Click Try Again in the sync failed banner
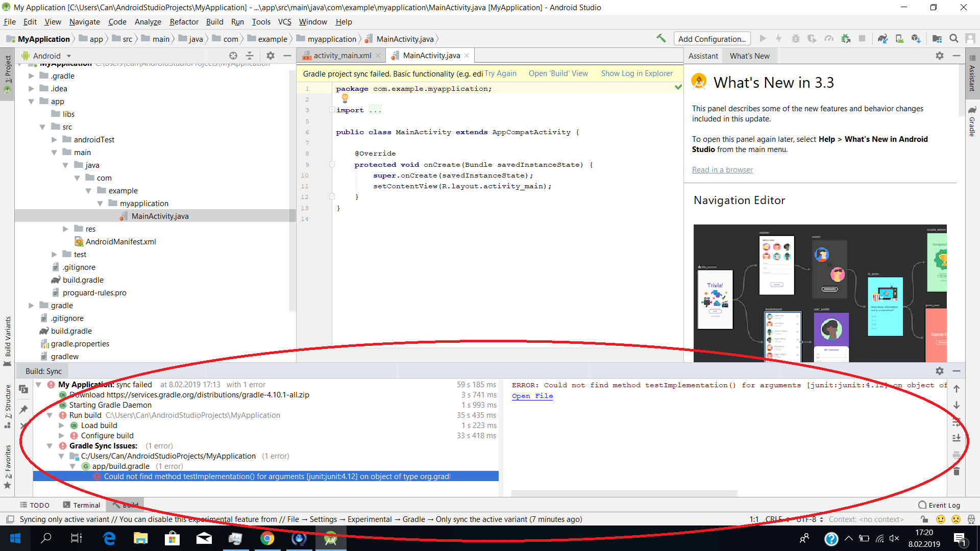Image resolution: width=980 pixels, height=551 pixels. (x=500, y=73)
